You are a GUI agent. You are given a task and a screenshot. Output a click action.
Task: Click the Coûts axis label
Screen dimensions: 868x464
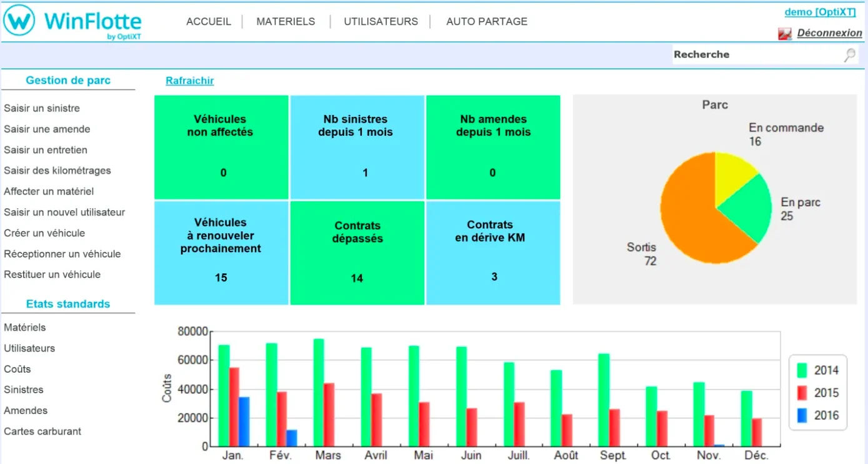pyautogui.click(x=167, y=388)
